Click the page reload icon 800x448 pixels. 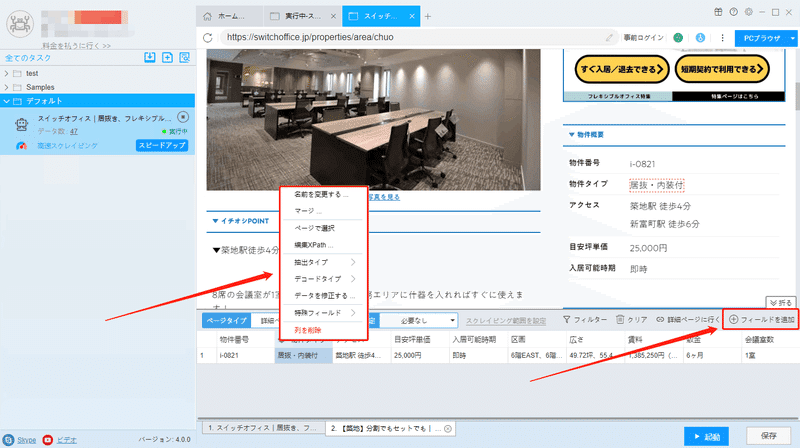tap(207, 37)
